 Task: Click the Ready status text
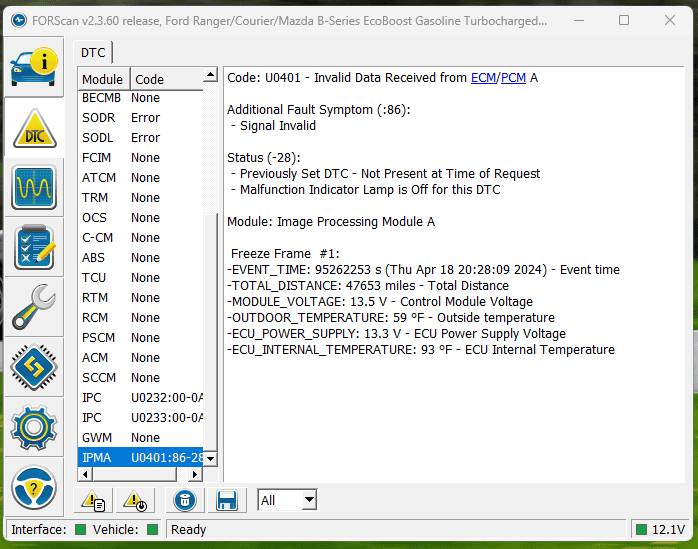(x=188, y=529)
